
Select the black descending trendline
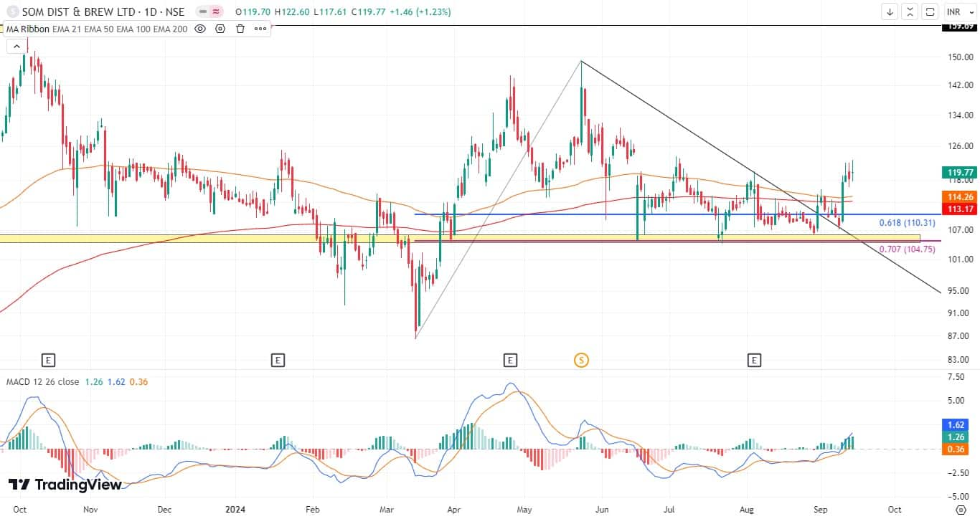[x=760, y=177]
